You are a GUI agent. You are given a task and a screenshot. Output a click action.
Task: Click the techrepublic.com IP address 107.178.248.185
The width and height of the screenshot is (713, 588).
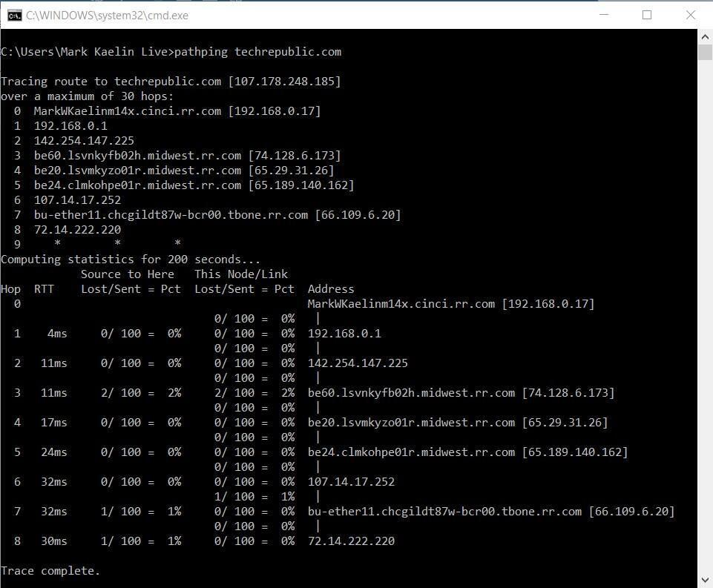click(285, 81)
